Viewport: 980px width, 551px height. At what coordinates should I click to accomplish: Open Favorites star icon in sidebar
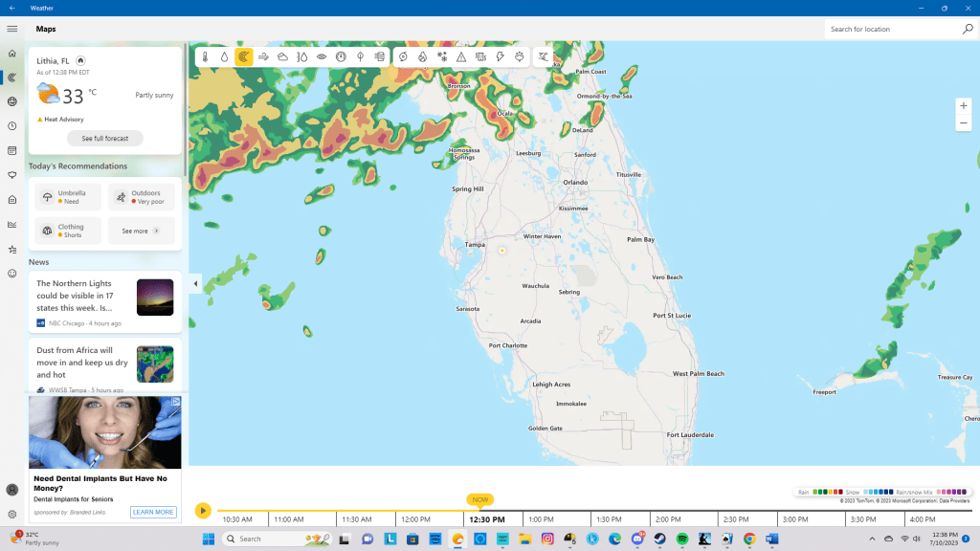(x=12, y=249)
